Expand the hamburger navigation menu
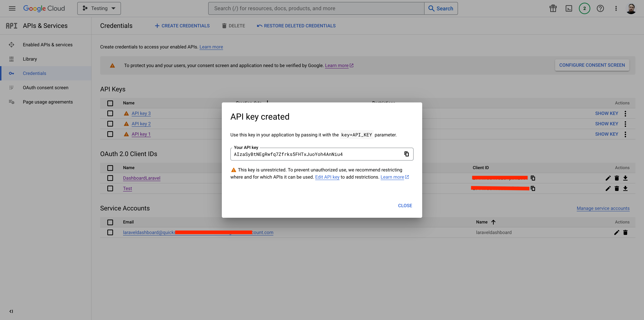This screenshot has height=320, width=644. tap(12, 8)
